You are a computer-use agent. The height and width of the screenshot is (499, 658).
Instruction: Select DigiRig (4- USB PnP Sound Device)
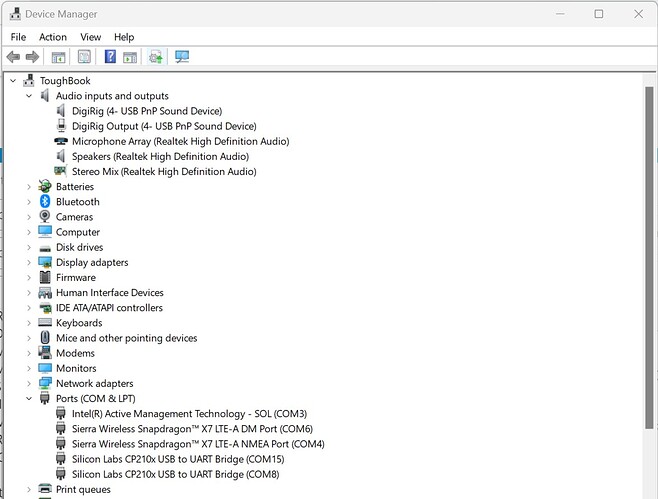(147, 111)
